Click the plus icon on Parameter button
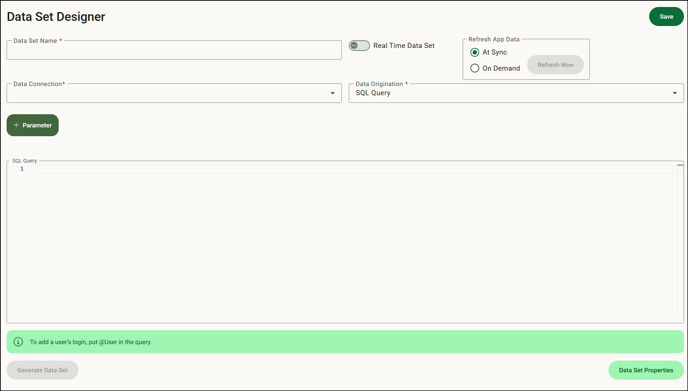688x391 pixels. coord(16,125)
